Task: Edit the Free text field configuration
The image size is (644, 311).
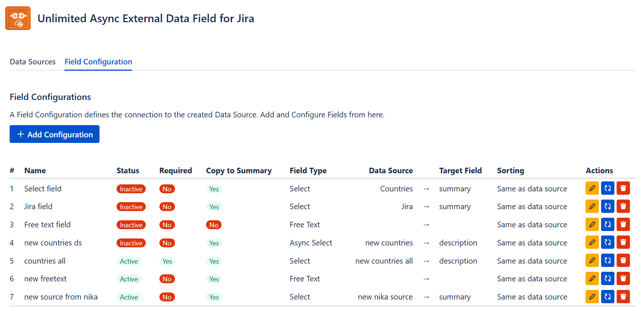Action: pyautogui.click(x=592, y=224)
